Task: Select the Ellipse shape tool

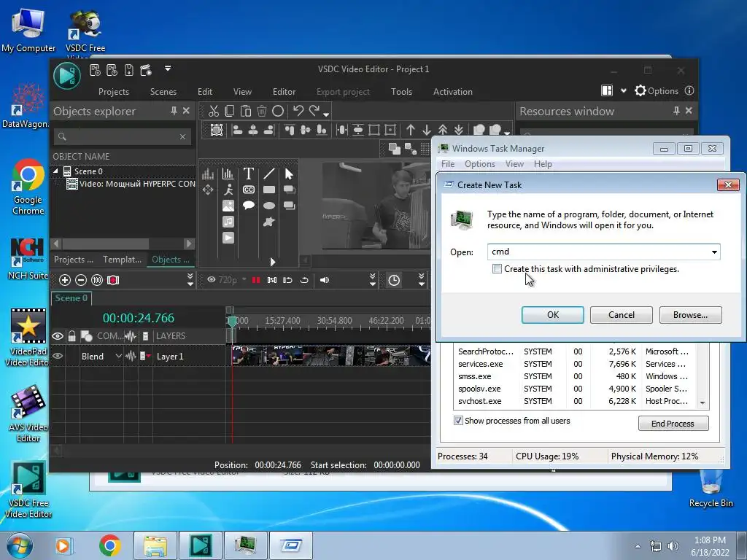Action: tap(269, 206)
